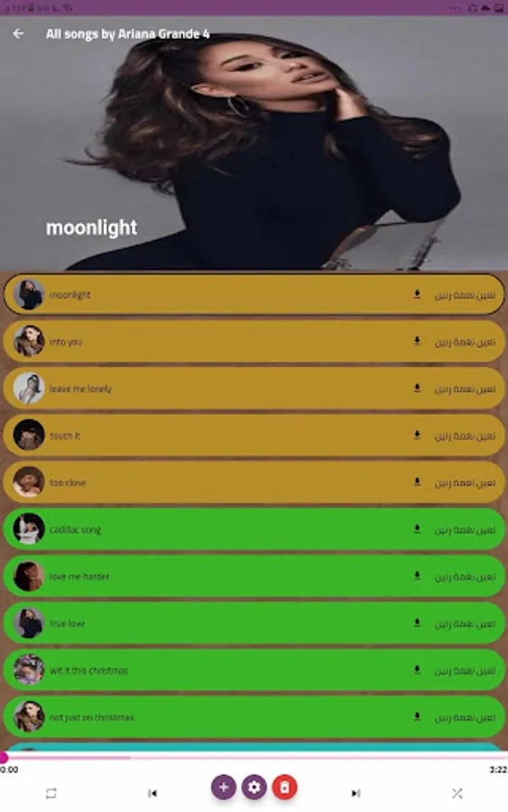Set love me harder as ringtone
This screenshot has width=508, height=812.
465,577
